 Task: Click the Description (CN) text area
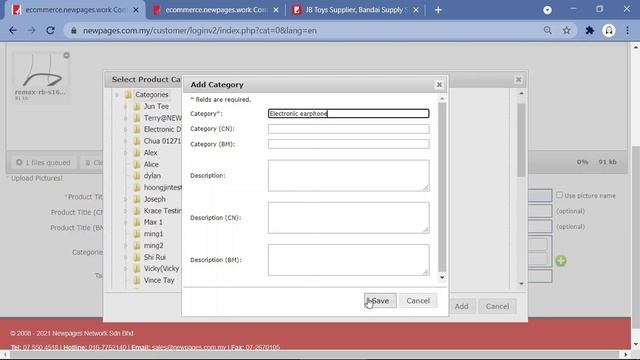(x=349, y=218)
